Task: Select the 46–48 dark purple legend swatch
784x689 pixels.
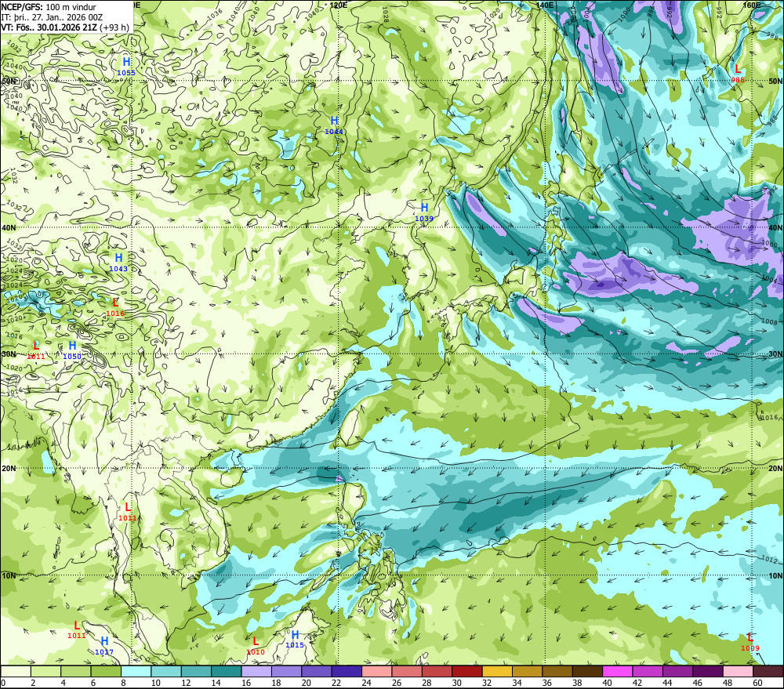Action: 707,671
